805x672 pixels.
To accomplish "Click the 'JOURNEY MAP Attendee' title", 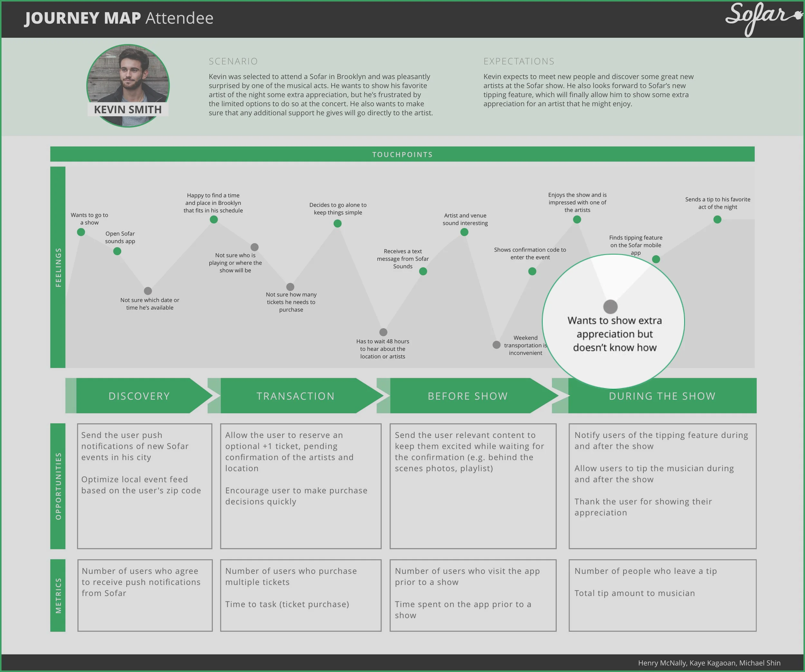I will 119,18.
